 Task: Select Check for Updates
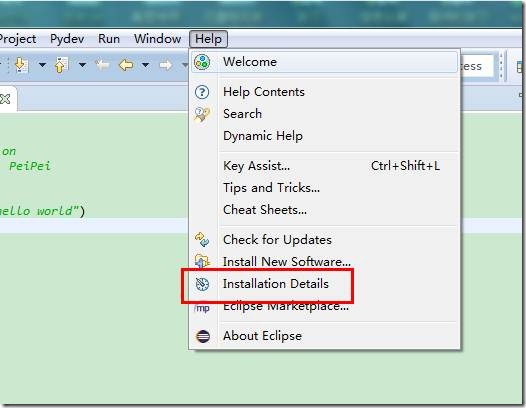click(324, 240)
